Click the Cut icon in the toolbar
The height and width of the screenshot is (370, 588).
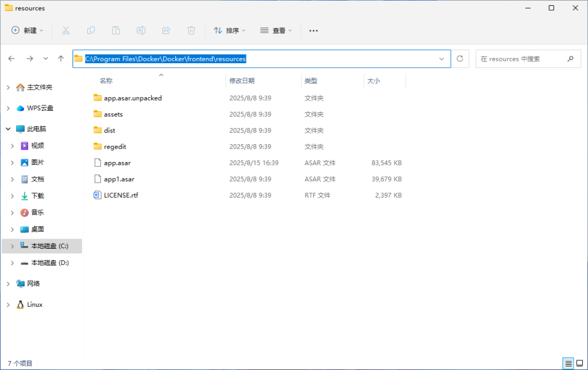pyautogui.click(x=67, y=30)
